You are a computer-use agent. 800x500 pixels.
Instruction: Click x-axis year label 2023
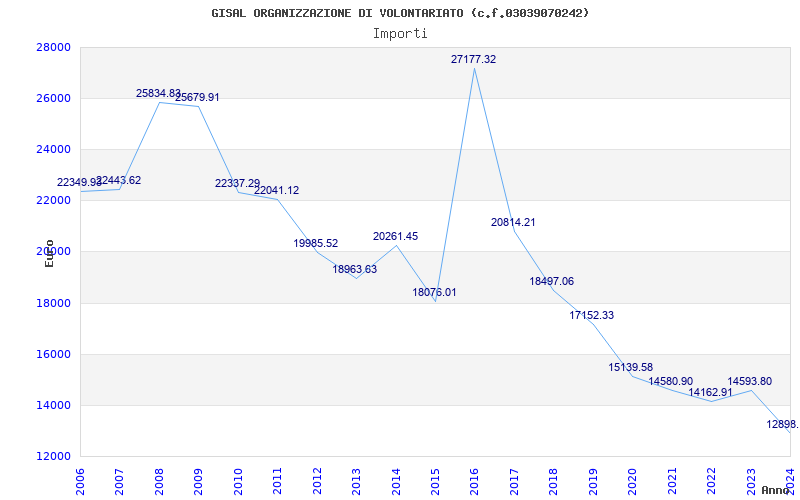[x=751, y=482]
